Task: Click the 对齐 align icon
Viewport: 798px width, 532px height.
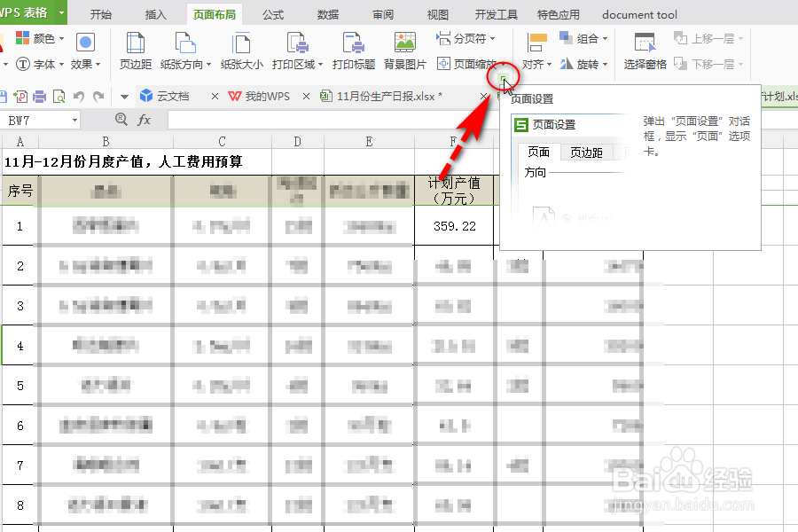Action: tap(536, 43)
